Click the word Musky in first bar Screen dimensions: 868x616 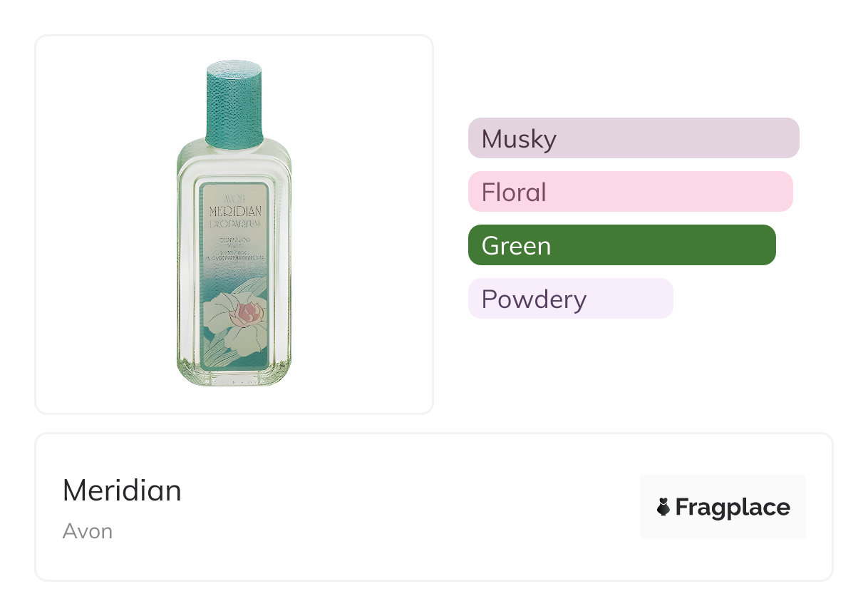[519, 138]
